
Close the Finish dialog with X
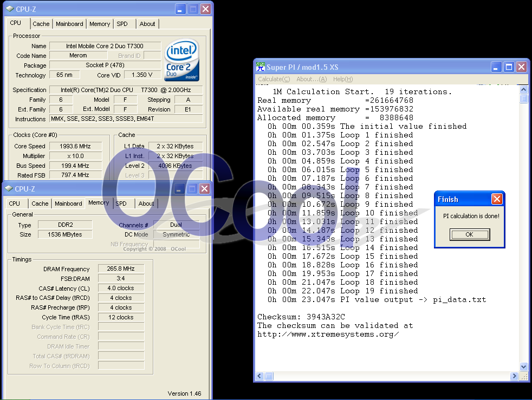coord(497,199)
